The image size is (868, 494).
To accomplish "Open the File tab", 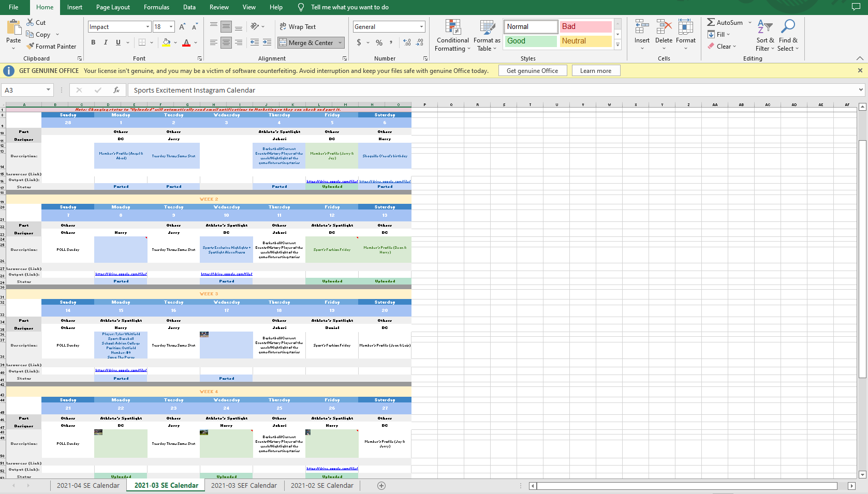I will (x=13, y=7).
